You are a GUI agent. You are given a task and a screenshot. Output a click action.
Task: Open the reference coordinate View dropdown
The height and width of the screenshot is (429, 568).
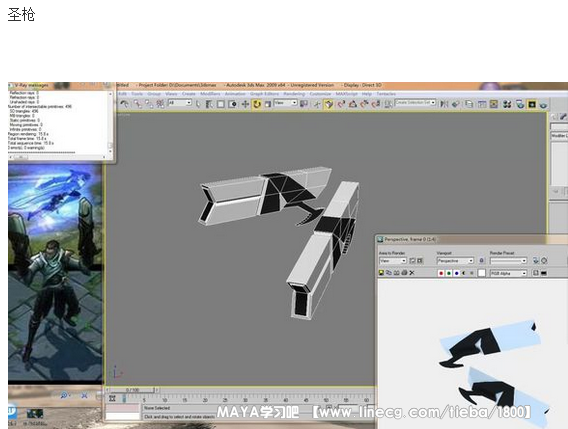(x=285, y=103)
